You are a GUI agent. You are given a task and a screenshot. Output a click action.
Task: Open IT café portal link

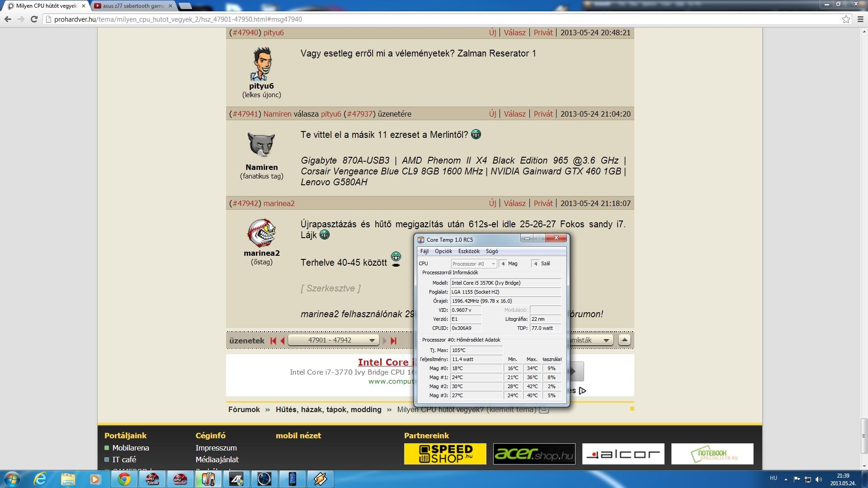tap(124, 460)
